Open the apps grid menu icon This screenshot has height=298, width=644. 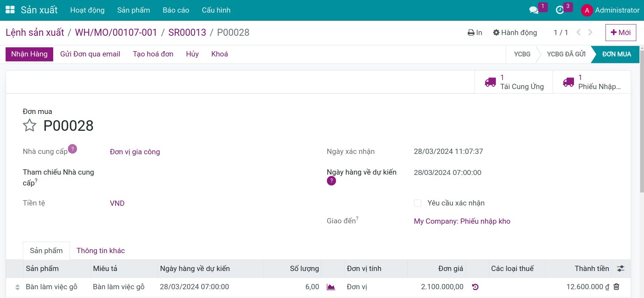pos(10,10)
